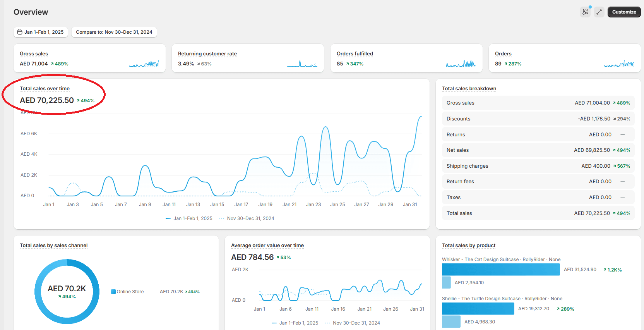Click the Total sales by sales channel heading
This screenshot has width=644, height=330.
pyautogui.click(x=54, y=246)
